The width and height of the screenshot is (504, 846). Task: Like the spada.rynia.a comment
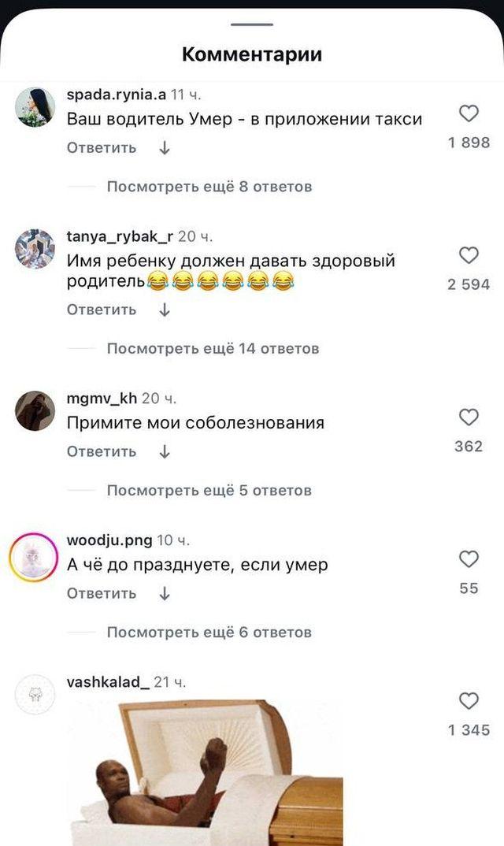[469, 113]
